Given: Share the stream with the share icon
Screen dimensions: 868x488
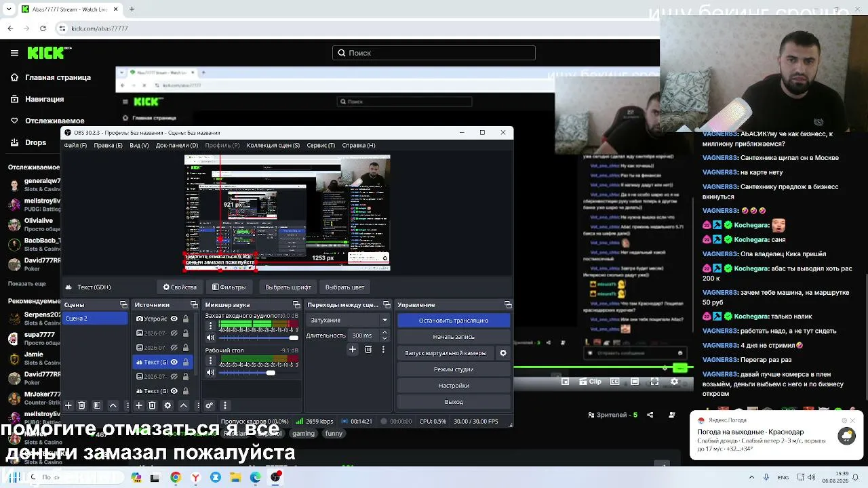Looking at the screenshot, I should click(650, 415).
